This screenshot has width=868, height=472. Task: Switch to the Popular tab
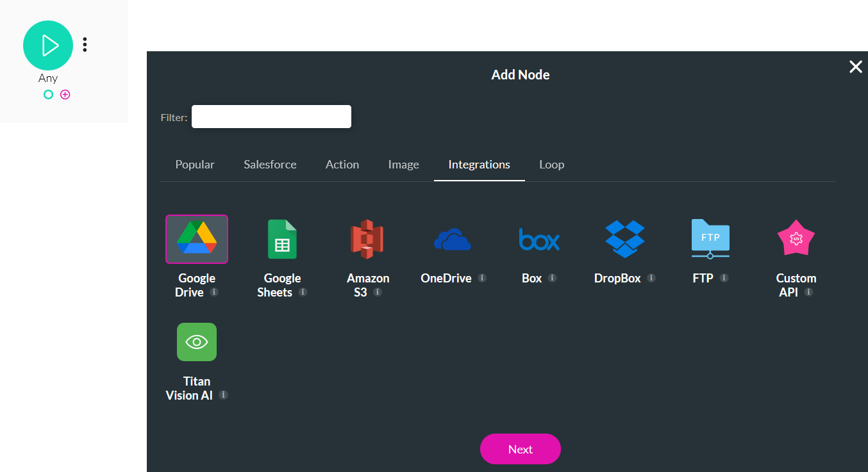[x=195, y=165]
